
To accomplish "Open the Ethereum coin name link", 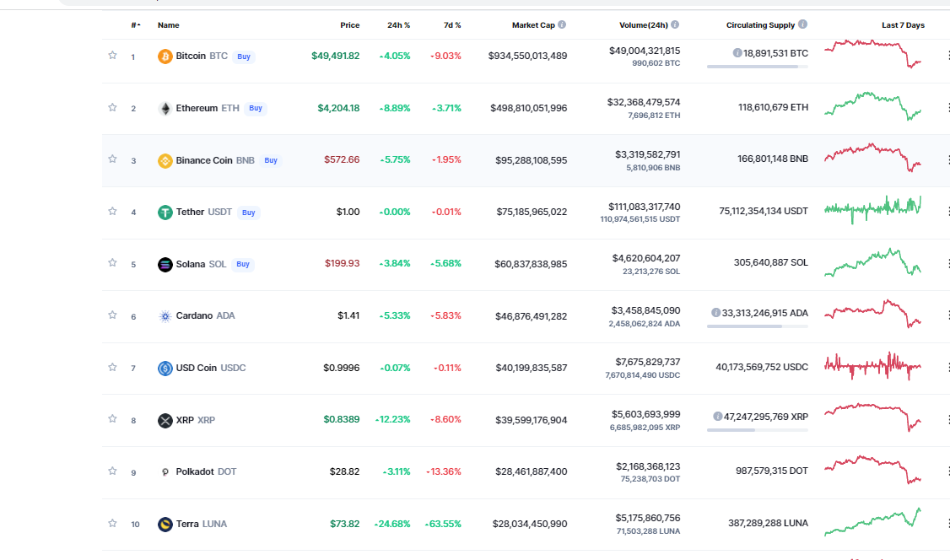I will pyautogui.click(x=197, y=108).
